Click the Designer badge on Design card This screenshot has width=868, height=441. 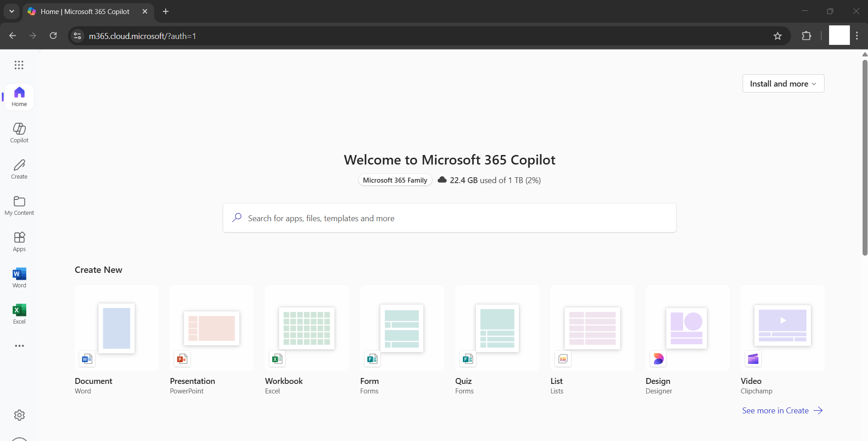658,359
